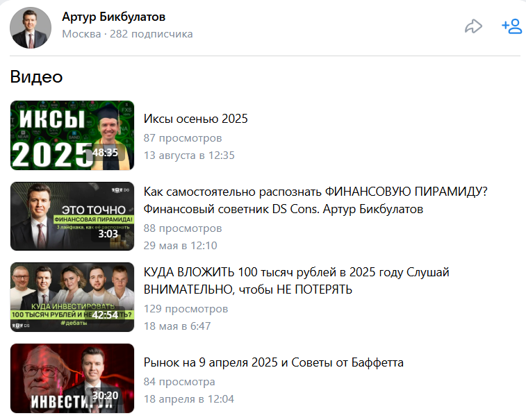Click the 30:20 duration badge
Screen dimensions: 526x420
tap(105, 396)
